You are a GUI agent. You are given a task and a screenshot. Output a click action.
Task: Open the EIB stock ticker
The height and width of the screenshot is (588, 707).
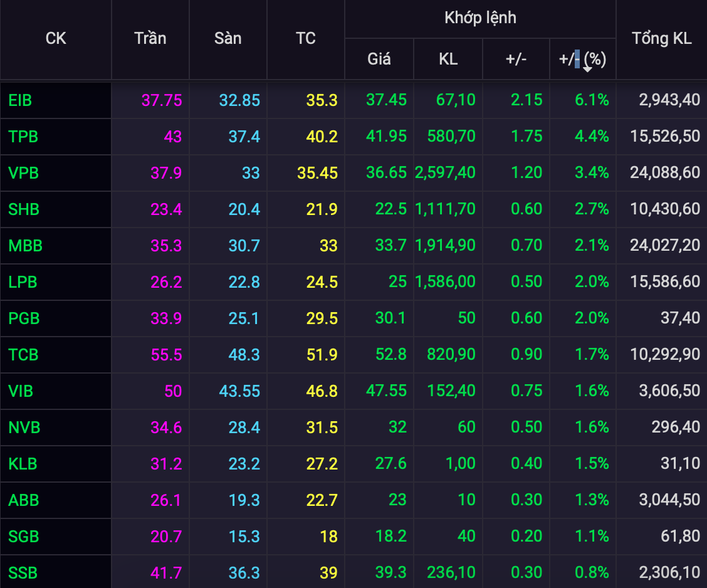point(21,100)
